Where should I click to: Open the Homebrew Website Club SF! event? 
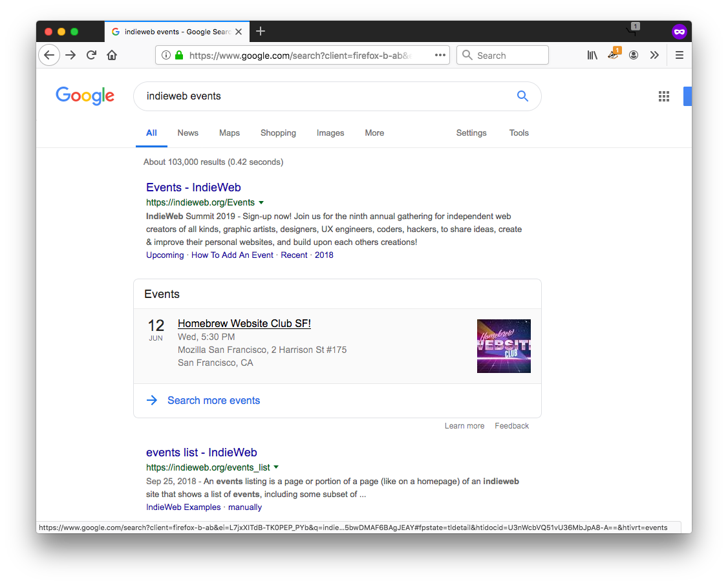click(244, 323)
